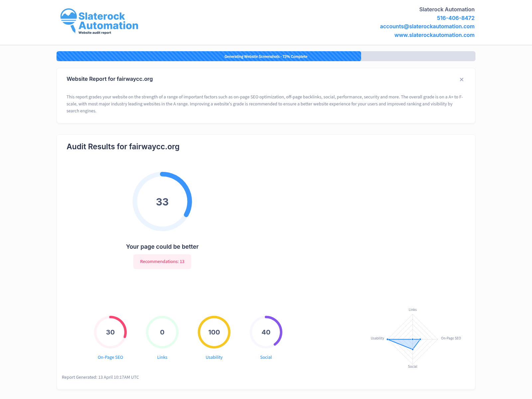532x399 pixels.
Task: Open the Social section link
Action: 266,357
